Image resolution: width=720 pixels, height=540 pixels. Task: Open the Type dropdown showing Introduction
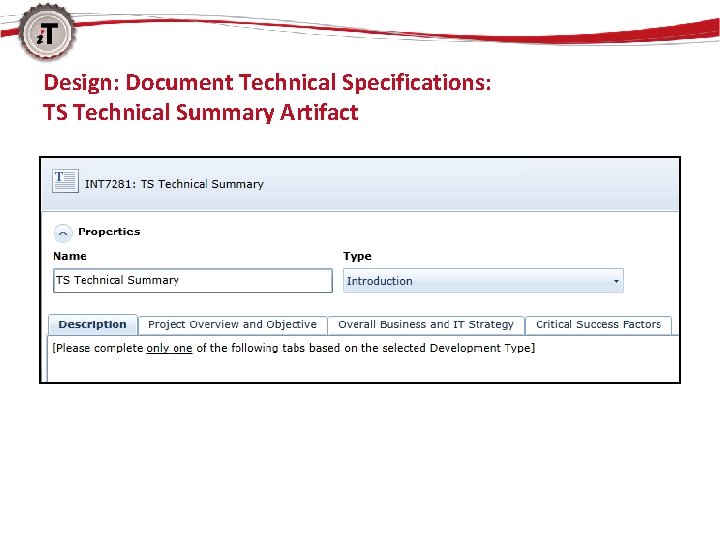point(483,281)
